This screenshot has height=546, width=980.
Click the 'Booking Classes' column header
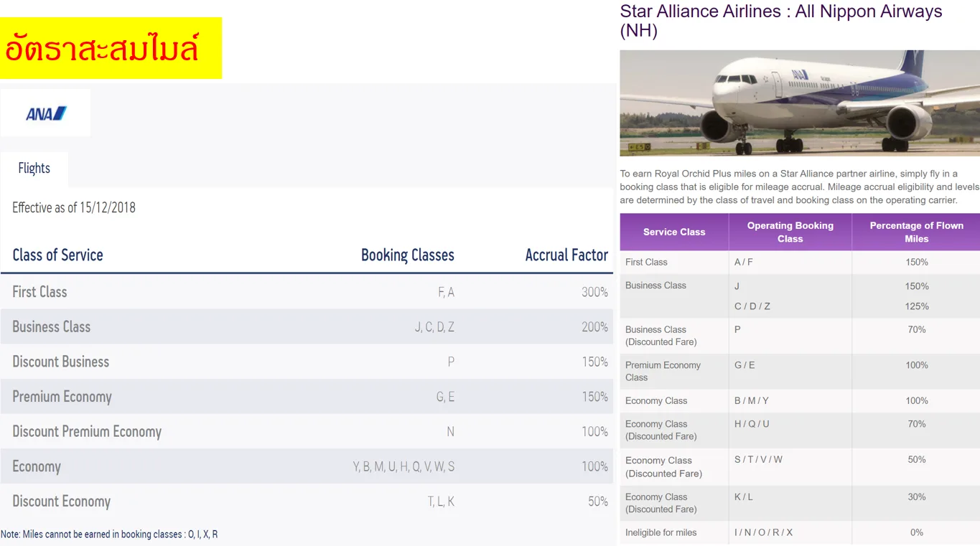[408, 255]
